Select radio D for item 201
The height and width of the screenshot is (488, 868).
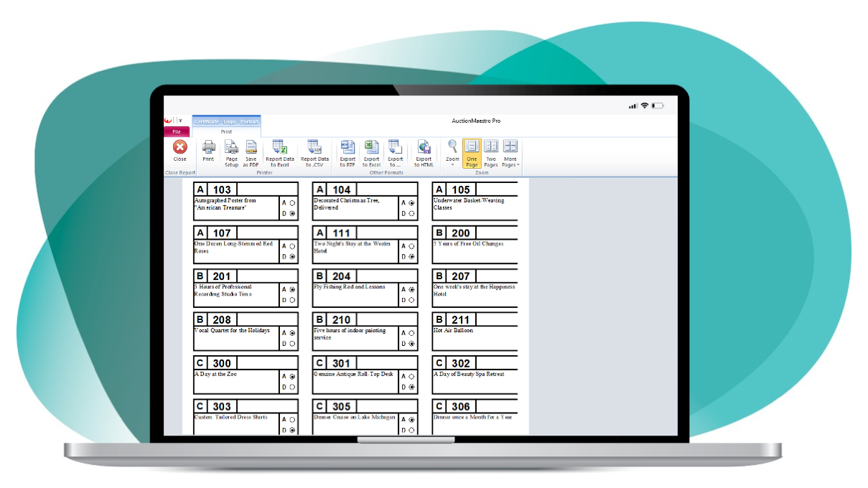click(292, 300)
